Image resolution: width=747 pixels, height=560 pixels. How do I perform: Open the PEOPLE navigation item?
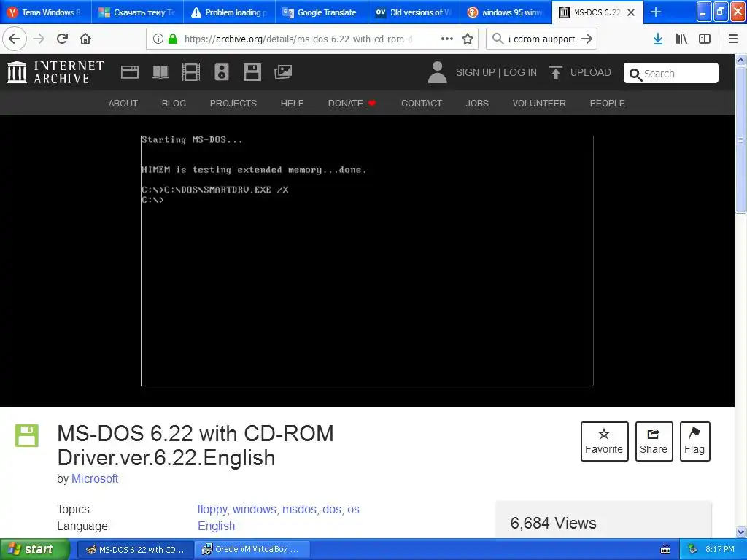coord(608,104)
